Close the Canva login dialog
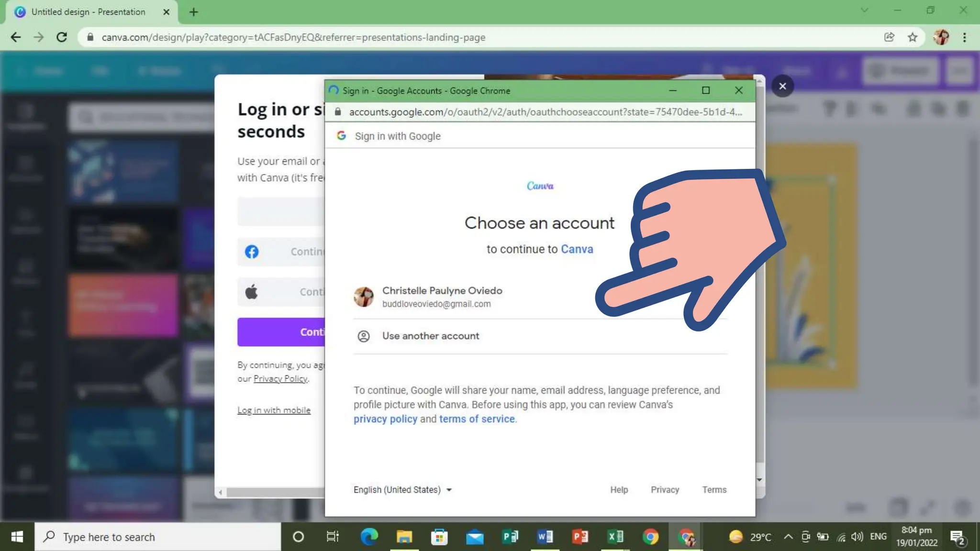 [x=782, y=86]
